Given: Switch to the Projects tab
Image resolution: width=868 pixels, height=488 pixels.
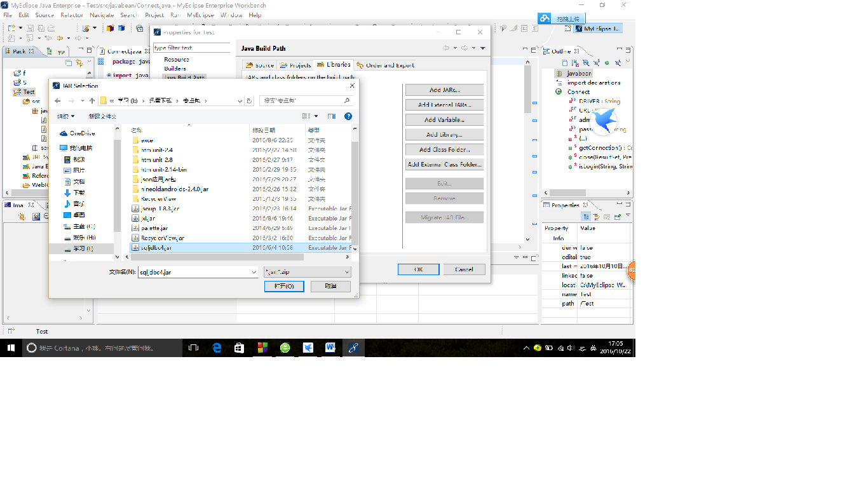Looking at the screenshot, I should [x=296, y=65].
